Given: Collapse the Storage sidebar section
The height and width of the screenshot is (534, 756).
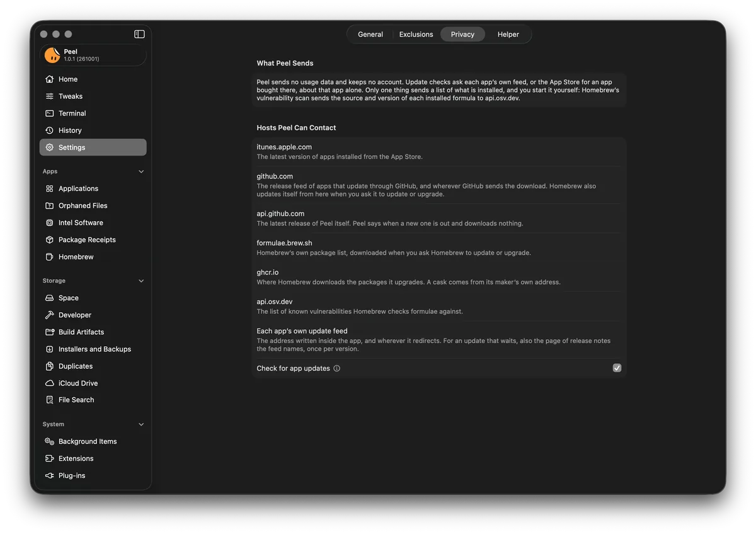Looking at the screenshot, I should (x=141, y=281).
